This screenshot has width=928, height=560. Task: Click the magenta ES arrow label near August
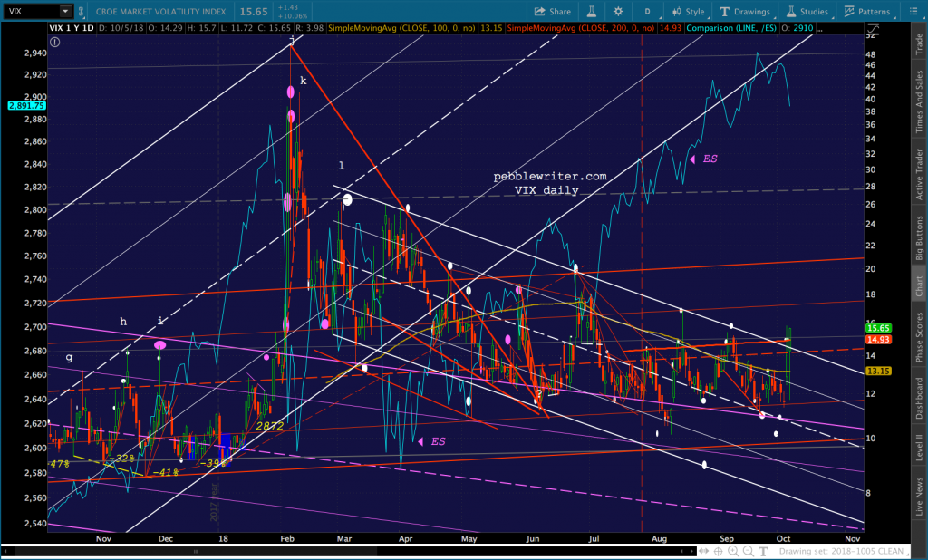click(704, 159)
